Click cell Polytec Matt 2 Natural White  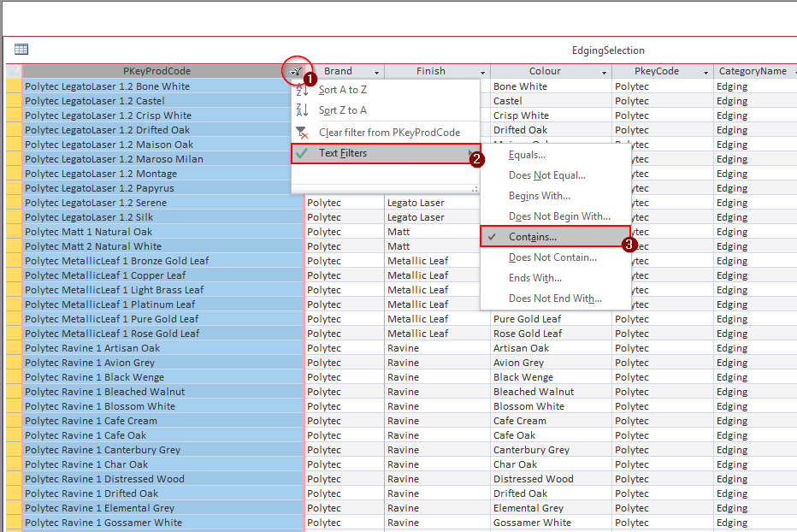(x=163, y=246)
